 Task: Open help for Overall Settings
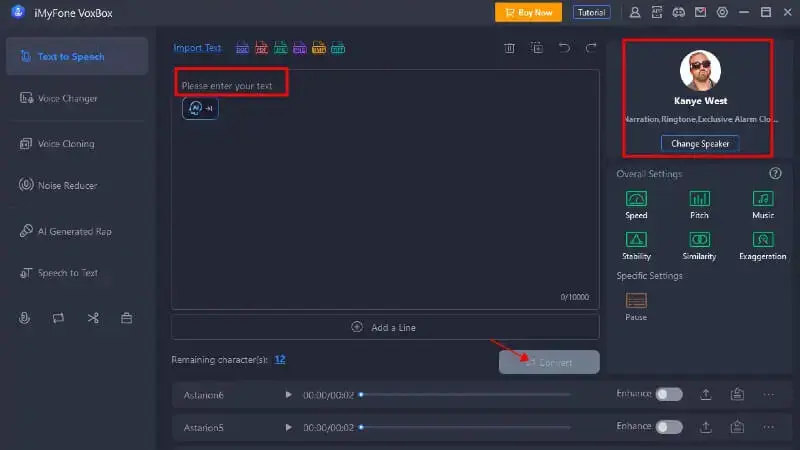click(x=775, y=173)
